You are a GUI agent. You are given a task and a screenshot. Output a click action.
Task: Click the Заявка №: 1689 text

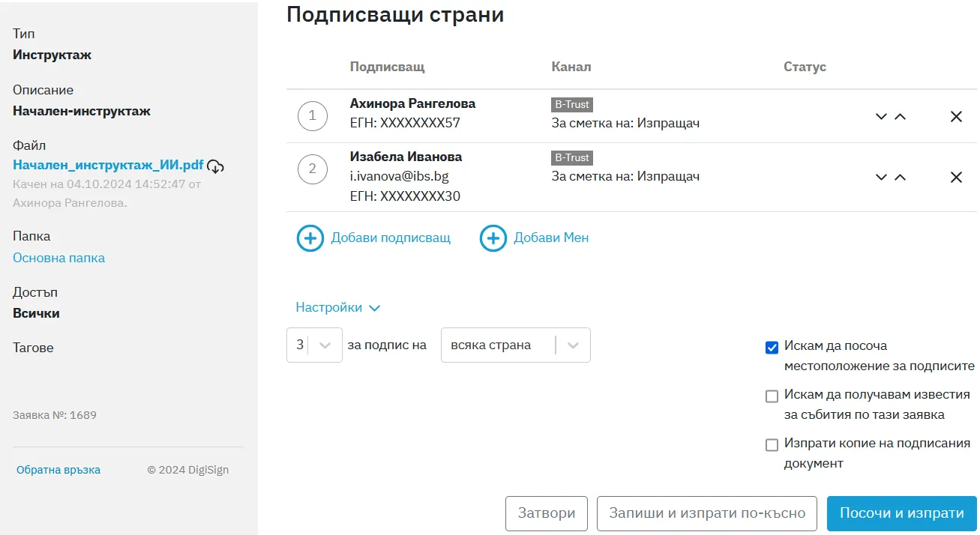click(x=55, y=414)
